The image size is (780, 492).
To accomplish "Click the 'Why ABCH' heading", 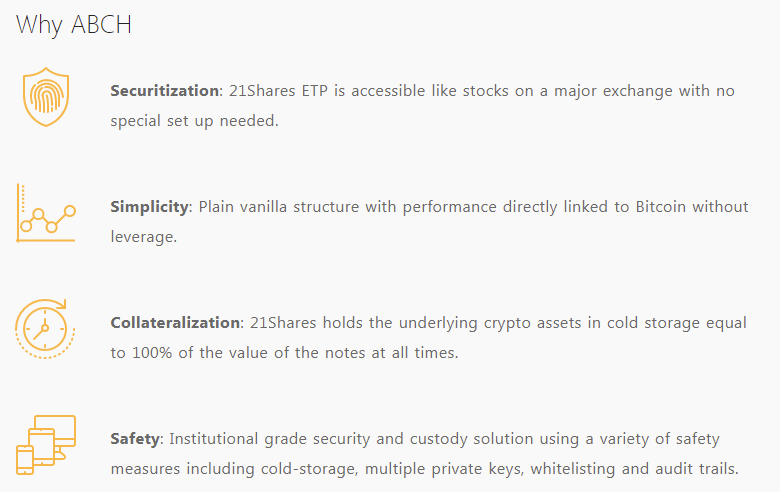I will [74, 25].
